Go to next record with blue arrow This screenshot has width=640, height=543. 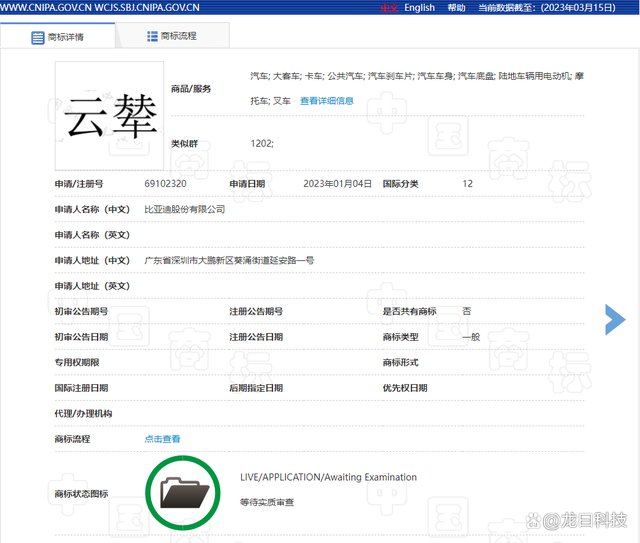coord(615,320)
